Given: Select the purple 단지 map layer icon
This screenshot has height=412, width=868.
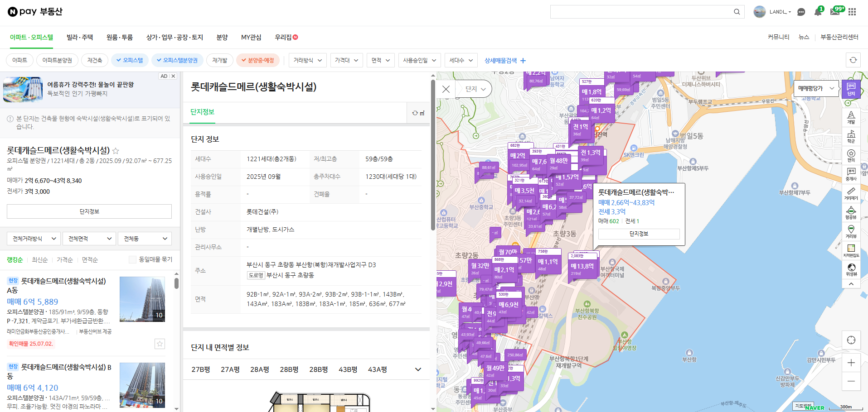Looking at the screenshot, I should pos(851,89).
